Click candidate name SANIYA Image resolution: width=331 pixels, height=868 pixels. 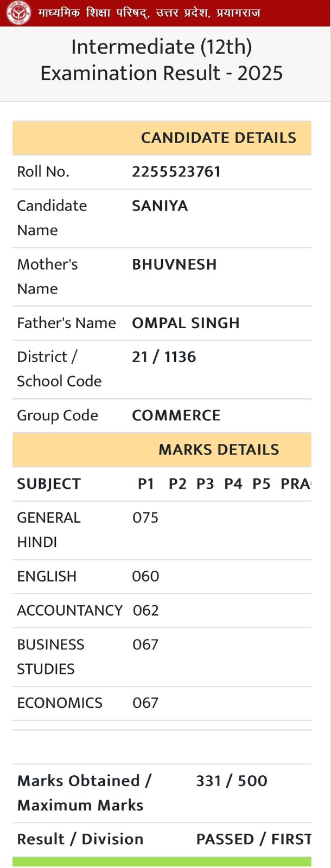160,206
